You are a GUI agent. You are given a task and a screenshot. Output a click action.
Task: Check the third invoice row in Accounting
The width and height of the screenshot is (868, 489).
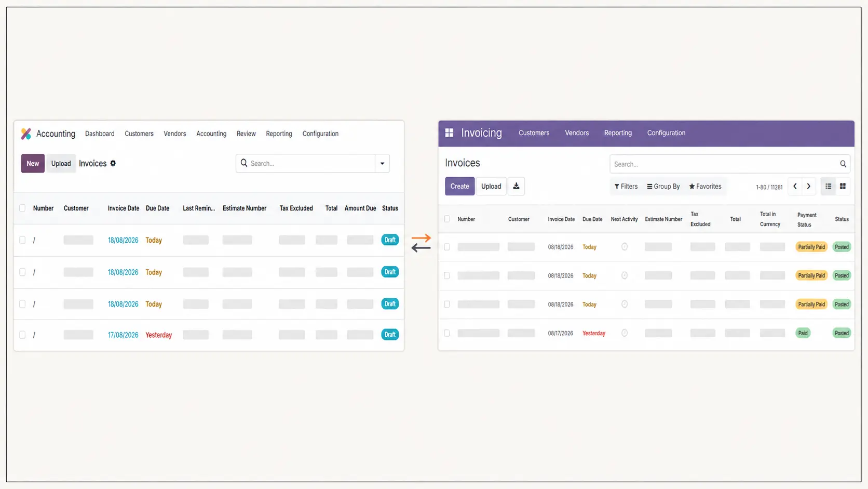22,303
